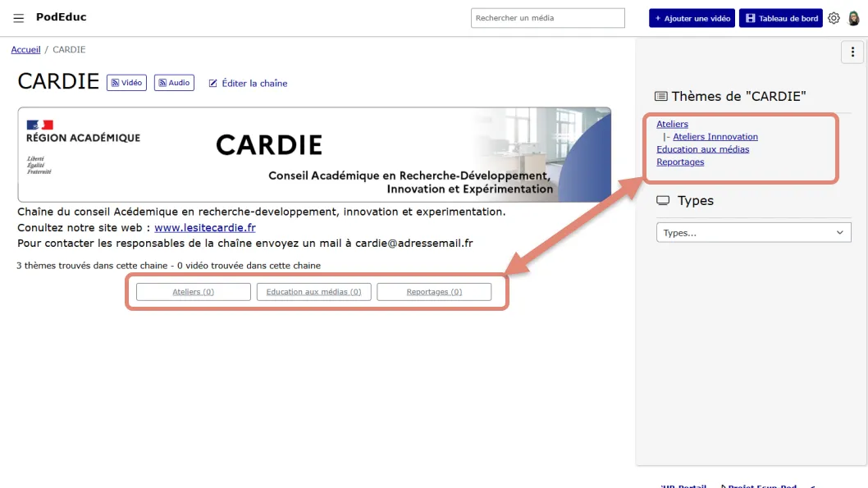Click the PodEduc site title
868x488 pixels.
point(61,17)
